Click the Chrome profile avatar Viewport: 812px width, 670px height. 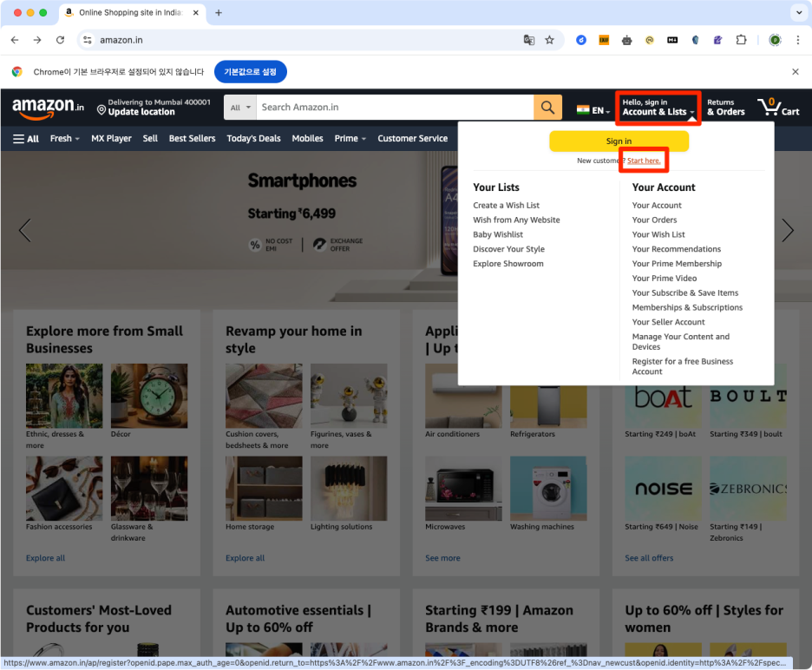coord(775,40)
